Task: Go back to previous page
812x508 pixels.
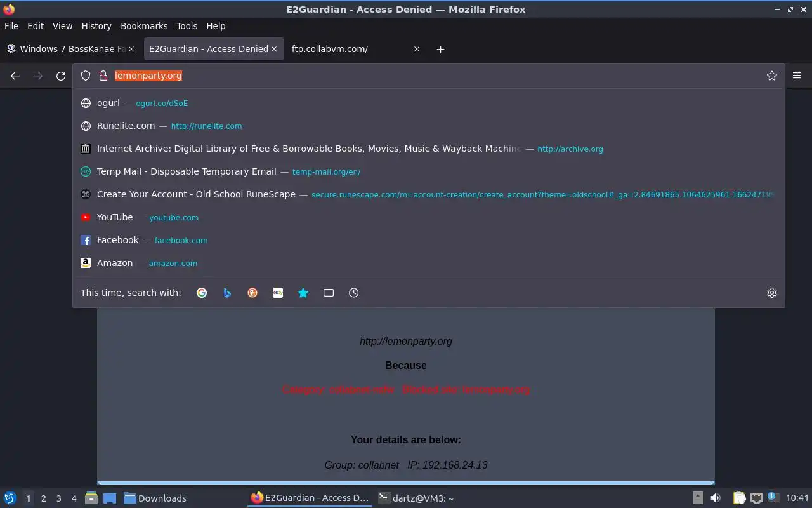Action: [x=15, y=76]
